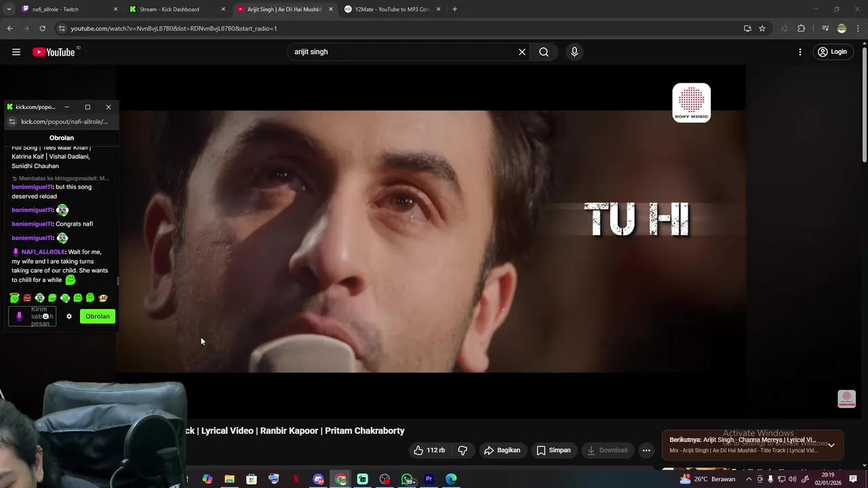The height and width of the screenshot is (488, 868).
Task: Open Kick chat settings gear
Action: tap(69, 317)
